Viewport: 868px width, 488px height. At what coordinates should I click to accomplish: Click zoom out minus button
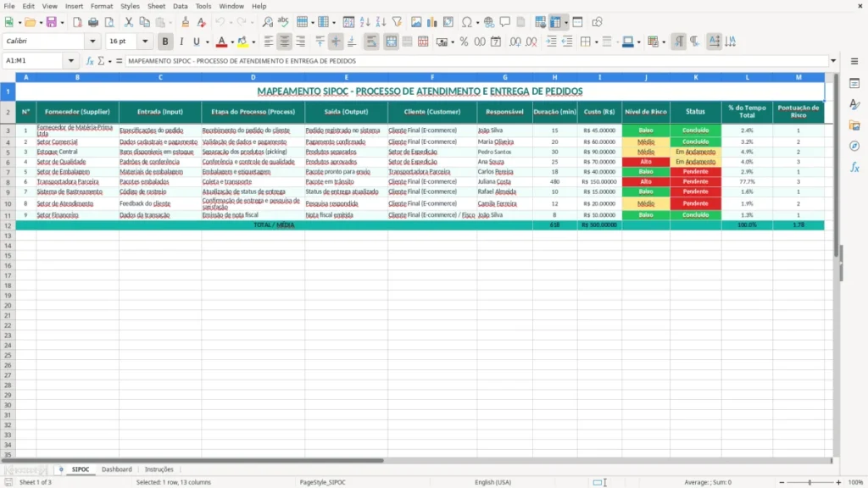[x=782, y=482]
